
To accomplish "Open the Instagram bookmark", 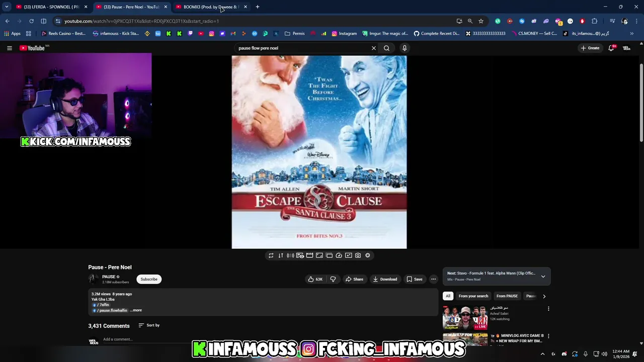I will pyautogui.click(x=344, y=34).
